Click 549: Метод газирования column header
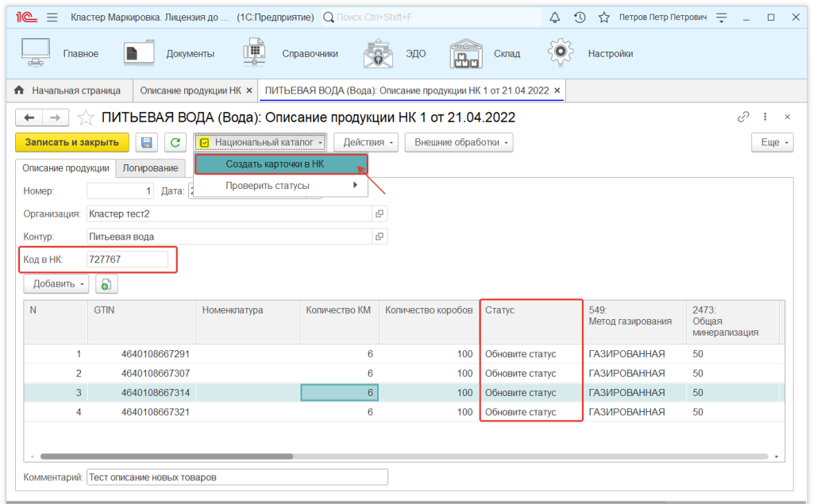Screen dimensions: 813x504 click(634, 321)
